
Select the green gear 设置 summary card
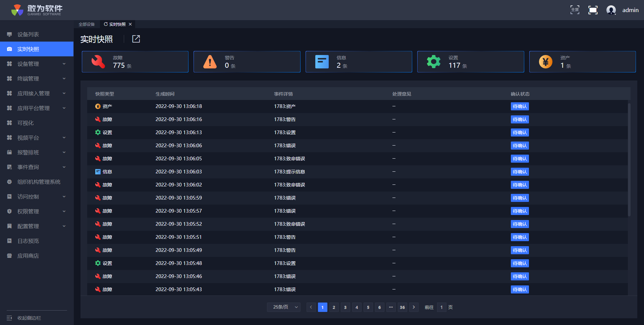pyautogui.click(x=470, y=62)
